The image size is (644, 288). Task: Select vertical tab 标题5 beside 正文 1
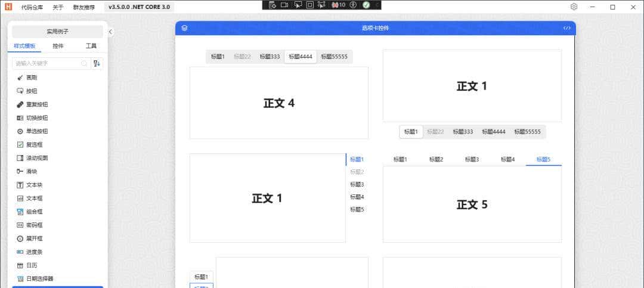click(357, 209)
